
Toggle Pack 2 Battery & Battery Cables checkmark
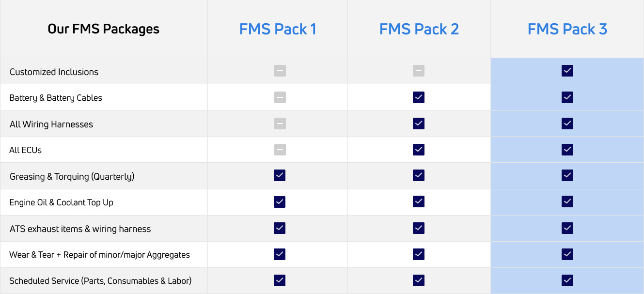pyautogui.click(x=419, y=97)
